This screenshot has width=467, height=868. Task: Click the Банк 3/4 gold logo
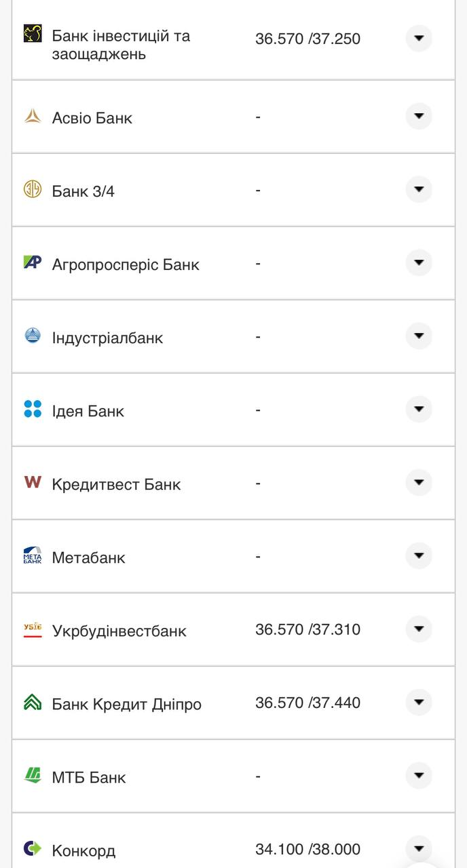point(33,189)
